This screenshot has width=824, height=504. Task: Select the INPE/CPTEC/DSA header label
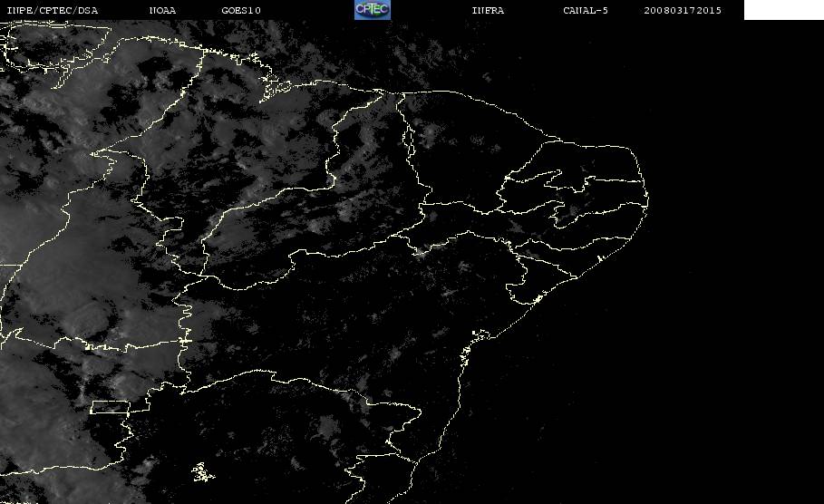point(52,11)
